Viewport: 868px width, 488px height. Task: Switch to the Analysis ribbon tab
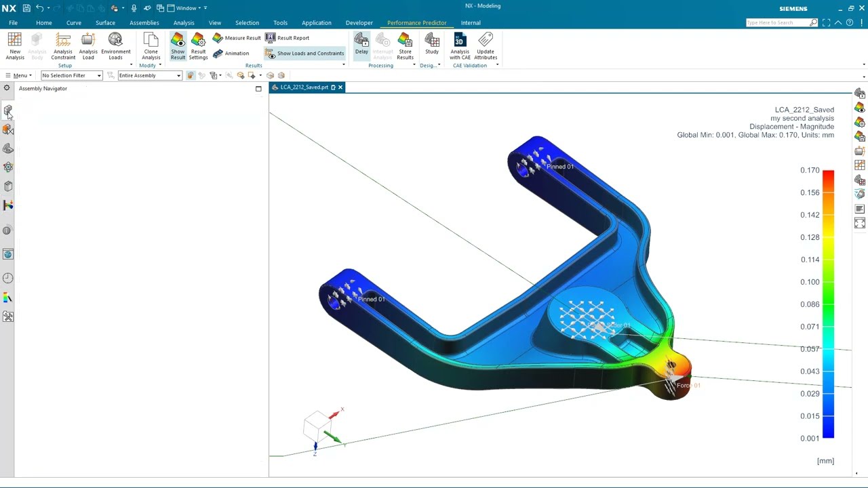click(184, 22)
